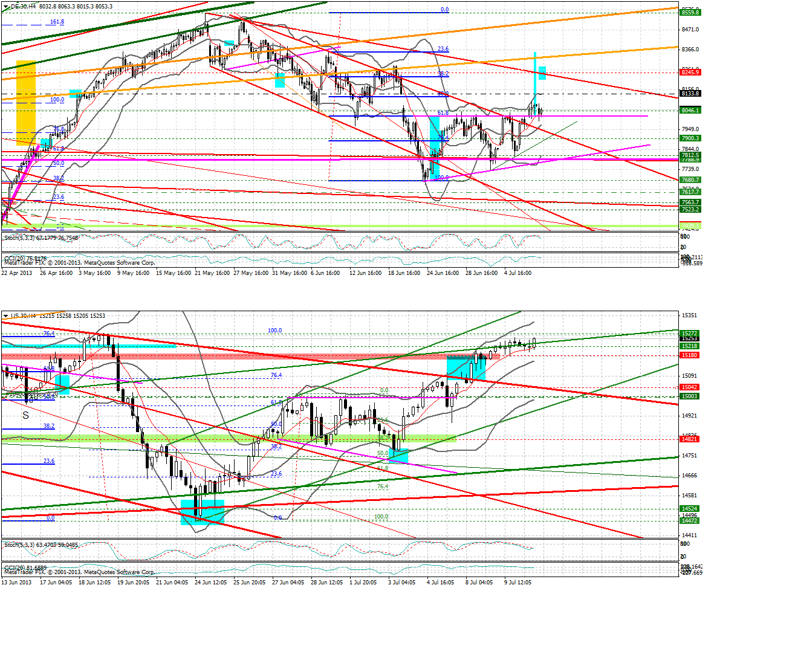The height and width of the screenshot is (672, 798).
Task: Open the US 30 chart dropdown triangle
Action: click(x=6, y=315)
